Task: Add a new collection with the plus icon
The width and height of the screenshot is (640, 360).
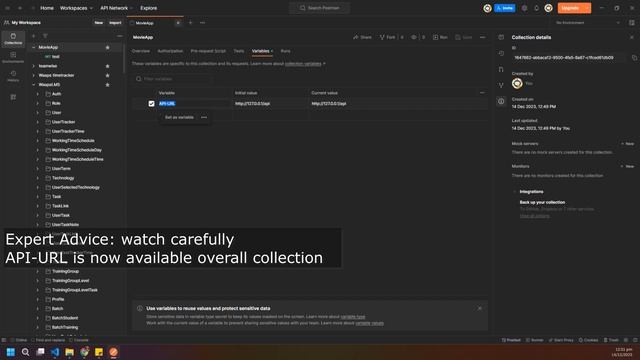Action: (x=34, y=36)
